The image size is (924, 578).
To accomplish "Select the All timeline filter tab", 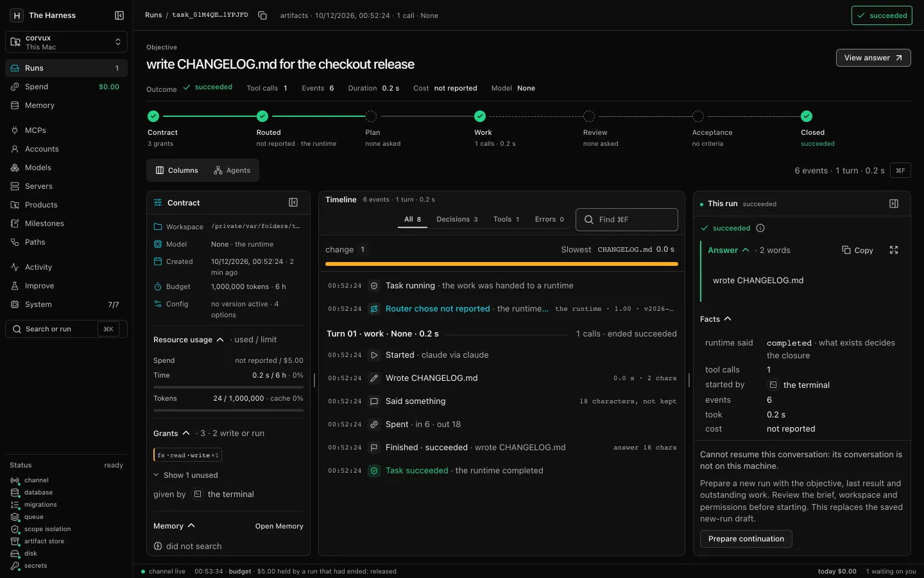I will [413, 220].
